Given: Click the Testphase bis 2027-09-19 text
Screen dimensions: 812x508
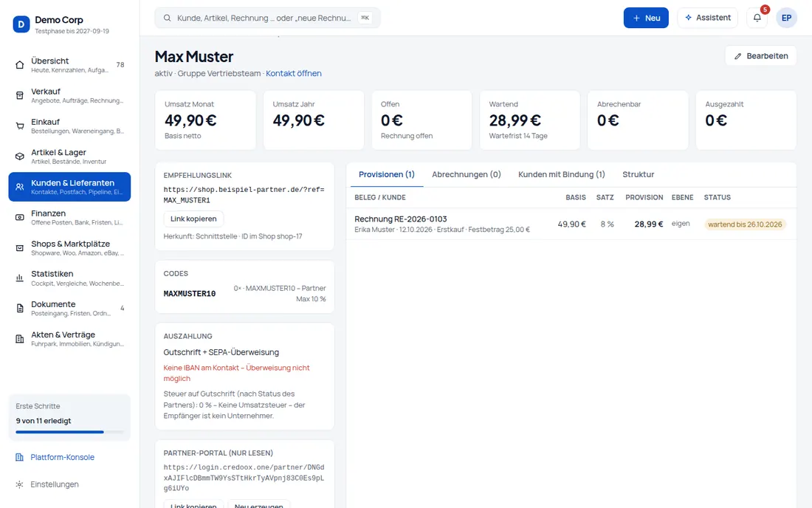Looking at the screenshot, I should tap(72, 31).
